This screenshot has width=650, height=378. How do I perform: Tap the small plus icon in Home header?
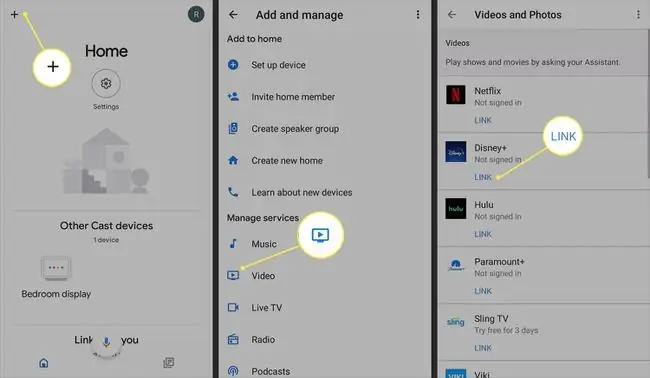point(15,15)
